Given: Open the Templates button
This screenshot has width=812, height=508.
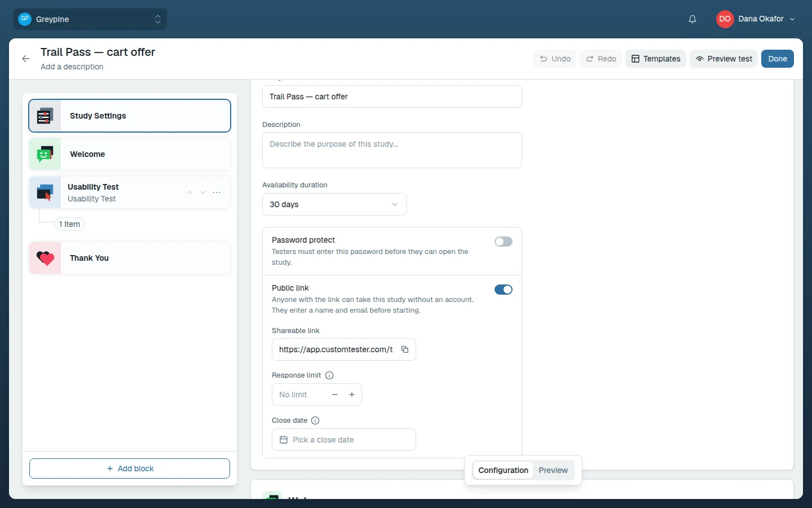Looking at the screenshot, I should coord(656,59).
